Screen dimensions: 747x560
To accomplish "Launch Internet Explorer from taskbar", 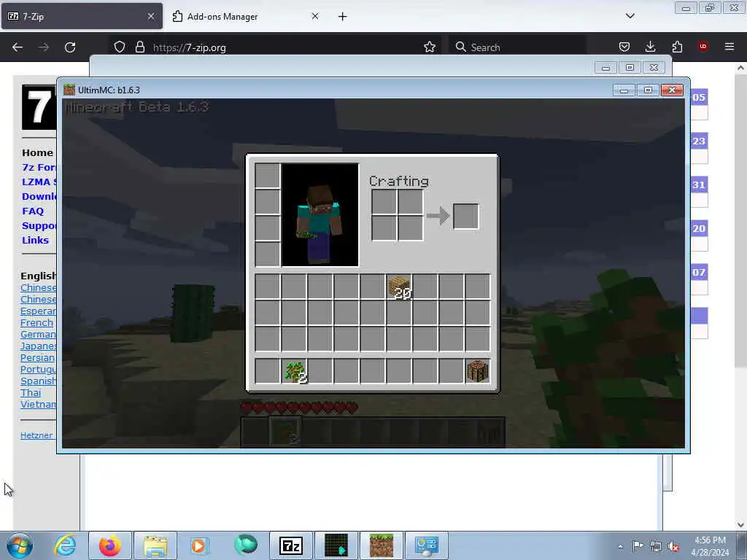I will (x=65, y=545).
